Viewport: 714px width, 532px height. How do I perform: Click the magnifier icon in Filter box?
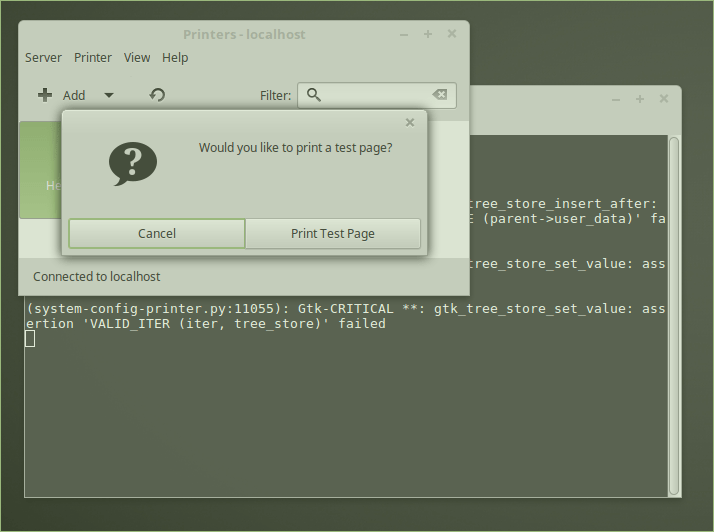point(314,95)
